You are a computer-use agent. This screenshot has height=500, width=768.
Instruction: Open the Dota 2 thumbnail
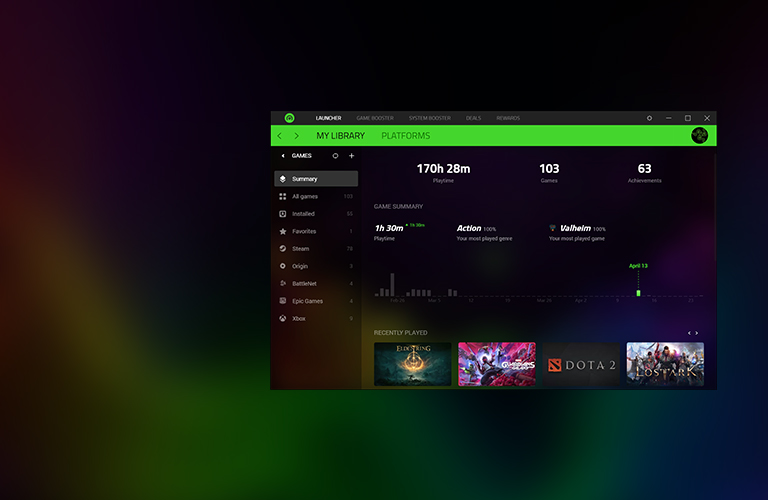pos(581,364)
